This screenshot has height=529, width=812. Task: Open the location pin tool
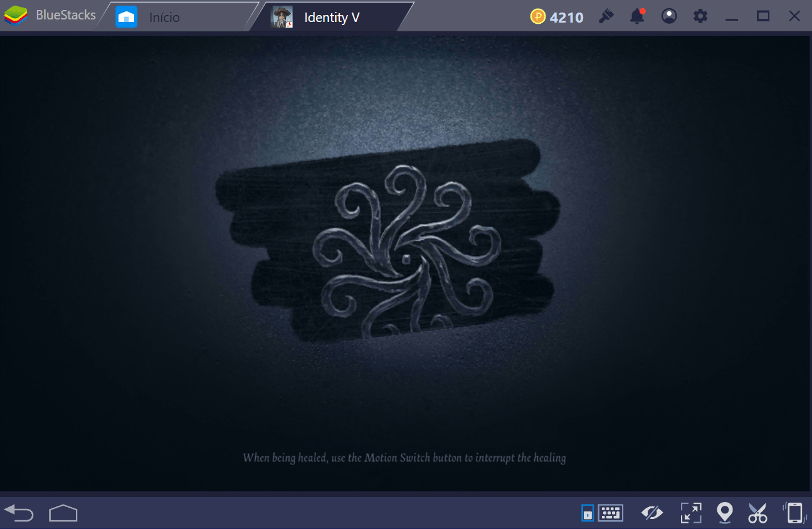coord(725,513)
